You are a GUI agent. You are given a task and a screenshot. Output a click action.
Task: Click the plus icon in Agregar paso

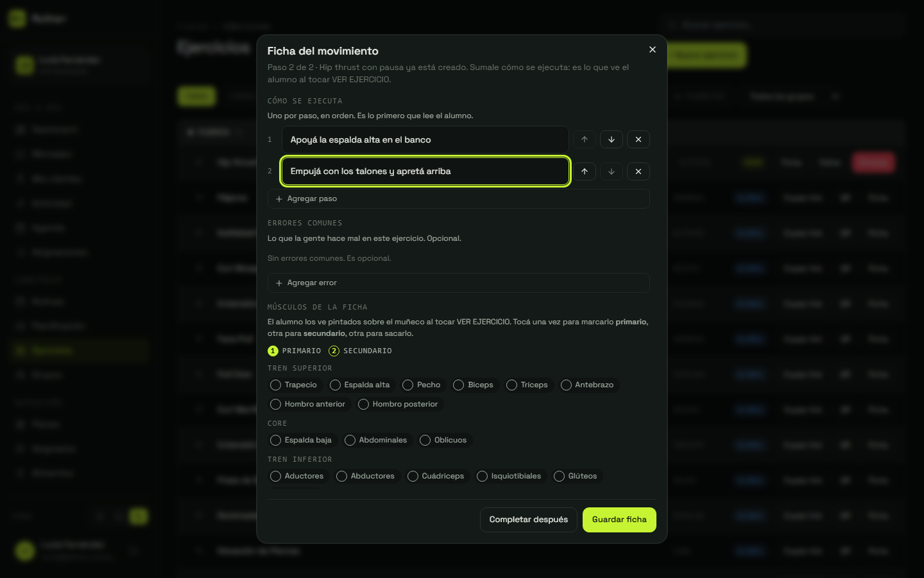[279, 199]
